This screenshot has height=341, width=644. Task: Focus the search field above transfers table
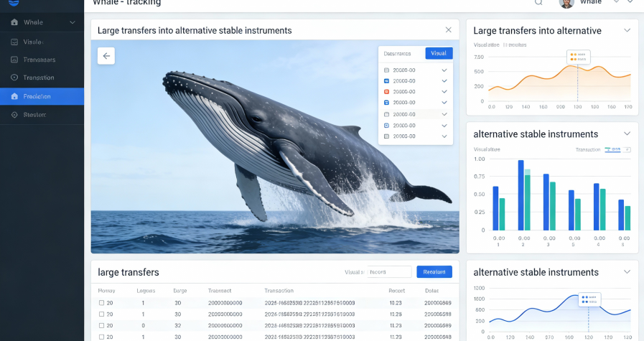[389, 272]
